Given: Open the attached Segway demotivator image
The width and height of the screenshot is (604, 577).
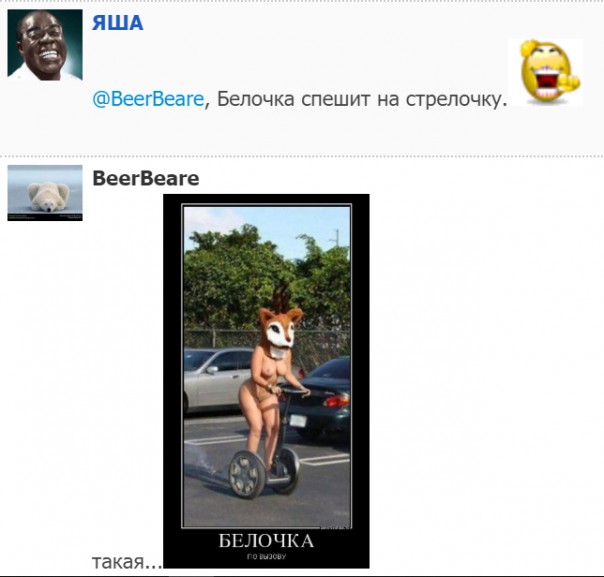Looking at the screenshot, I should [x=266, y=381].
